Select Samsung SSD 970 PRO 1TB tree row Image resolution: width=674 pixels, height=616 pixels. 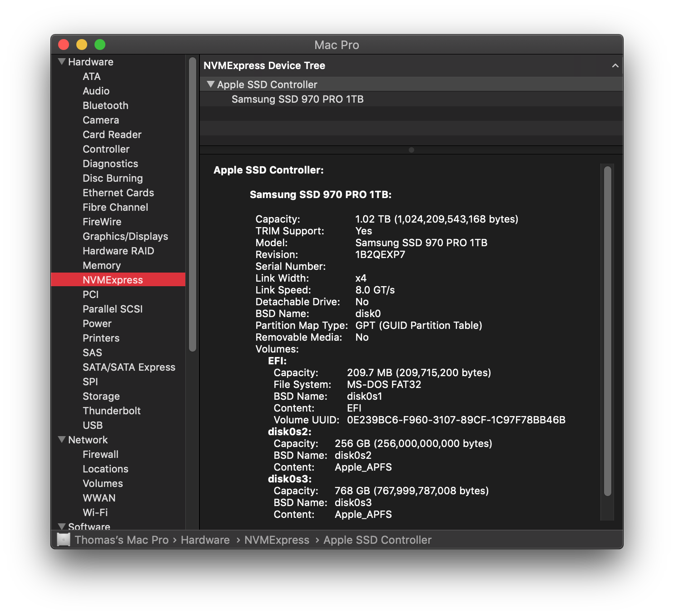[x=411, y=99]
